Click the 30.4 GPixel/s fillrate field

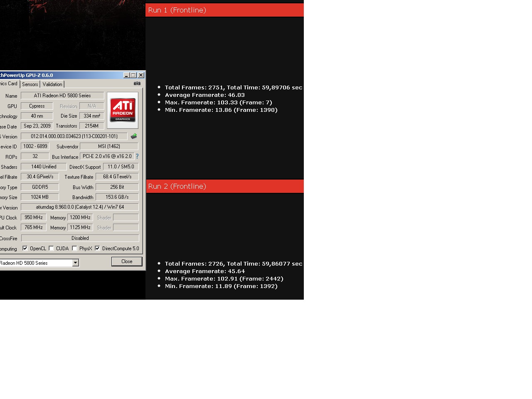click(40, 177)
